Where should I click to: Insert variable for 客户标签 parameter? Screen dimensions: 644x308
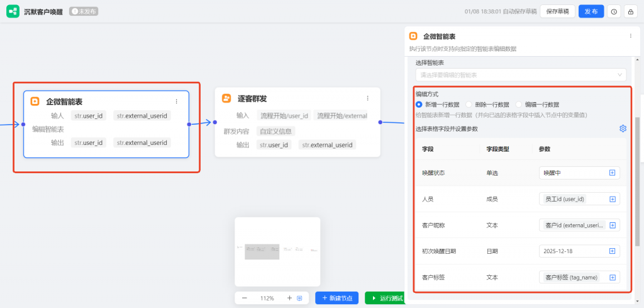613,277
